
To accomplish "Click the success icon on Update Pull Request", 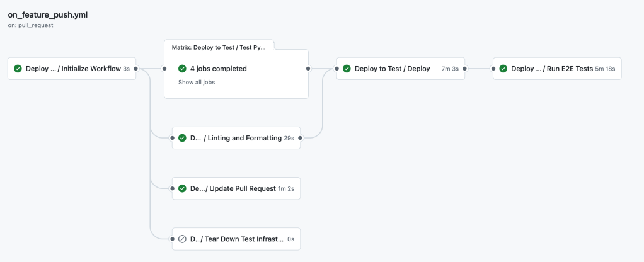I will [x=182, y=188].
